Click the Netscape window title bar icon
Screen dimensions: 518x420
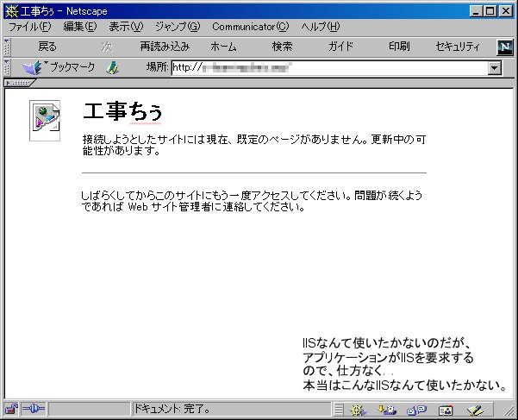(11, 11)
